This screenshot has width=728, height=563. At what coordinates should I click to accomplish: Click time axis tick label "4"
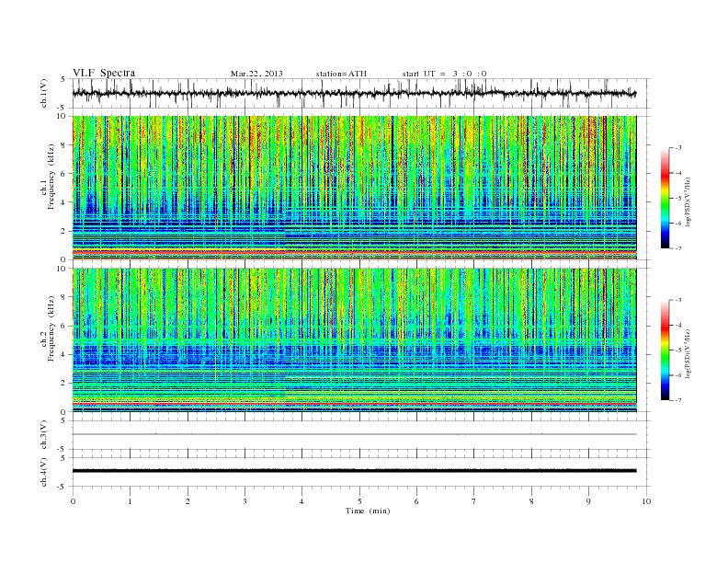tap(301, 501)
